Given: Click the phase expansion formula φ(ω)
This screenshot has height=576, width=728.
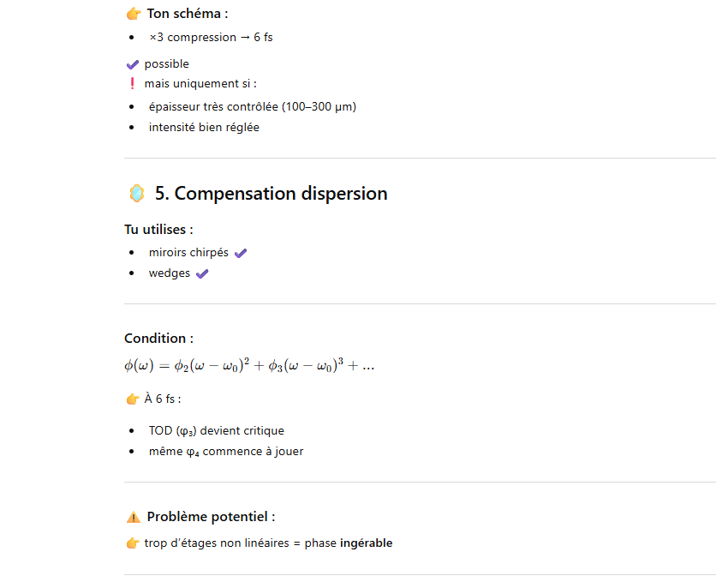Looking at the screenshot, I should click(x=249, y=366).
